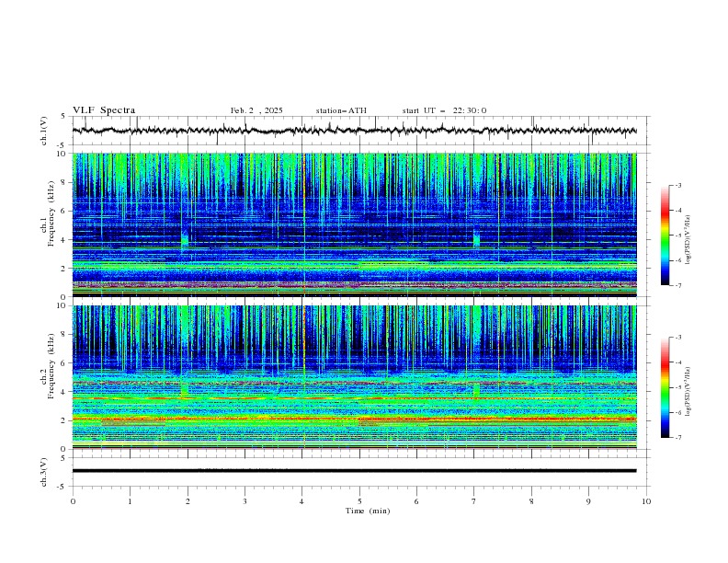Click time axis tick label "6"
The width and height of the screenshot is (728, 563).
tap(416, 501)
